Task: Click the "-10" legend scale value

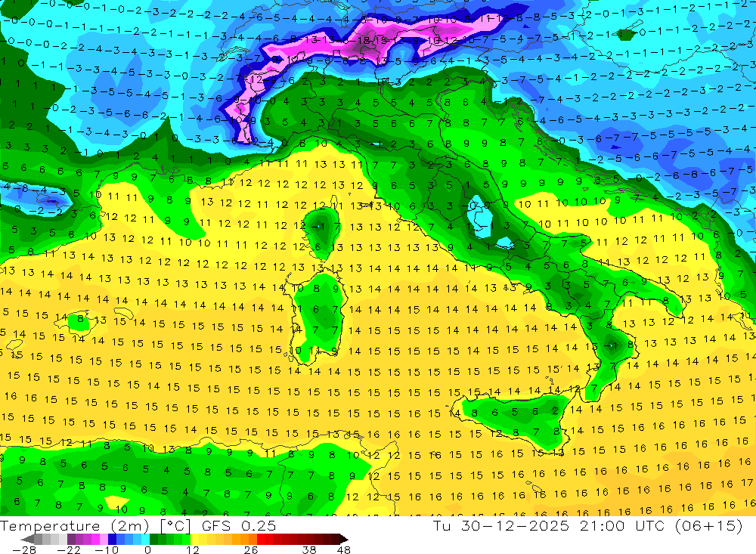Action: 106,549
